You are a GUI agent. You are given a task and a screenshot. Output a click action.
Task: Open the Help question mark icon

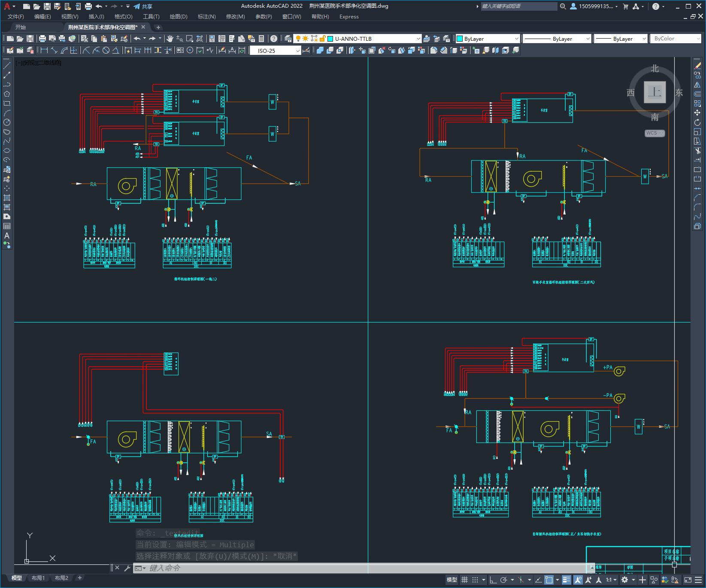click(x=274, y=39)
